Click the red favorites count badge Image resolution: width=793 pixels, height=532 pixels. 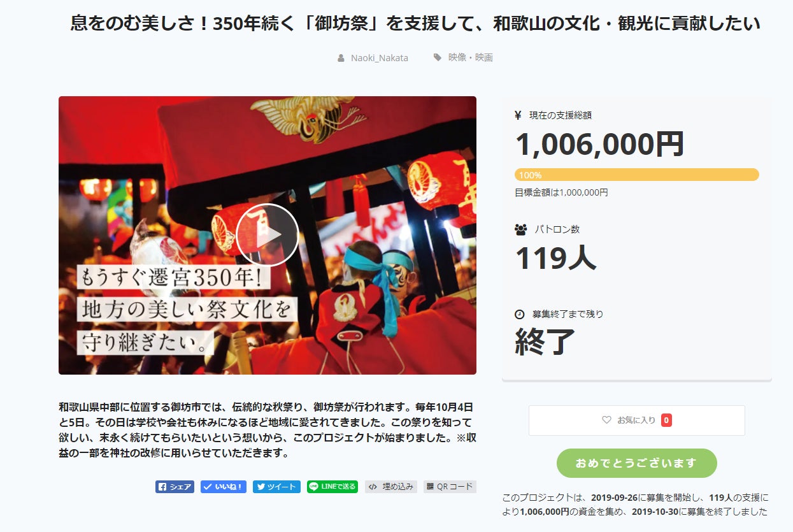(666, 421)
